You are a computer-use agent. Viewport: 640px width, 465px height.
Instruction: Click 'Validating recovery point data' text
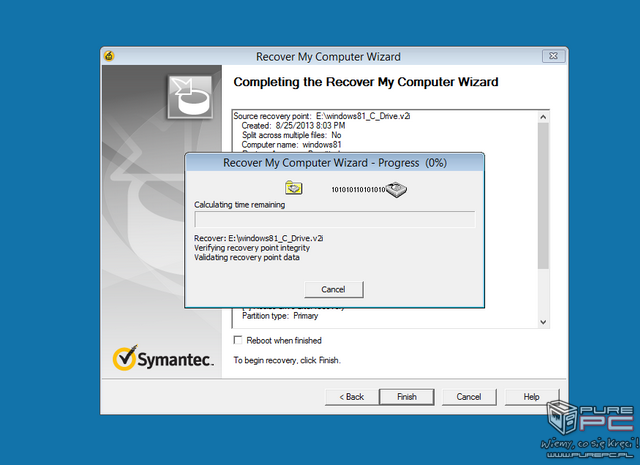pos(247,258)
